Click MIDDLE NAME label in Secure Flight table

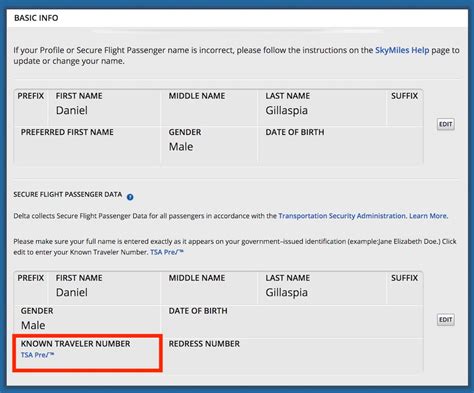(197, 278)
